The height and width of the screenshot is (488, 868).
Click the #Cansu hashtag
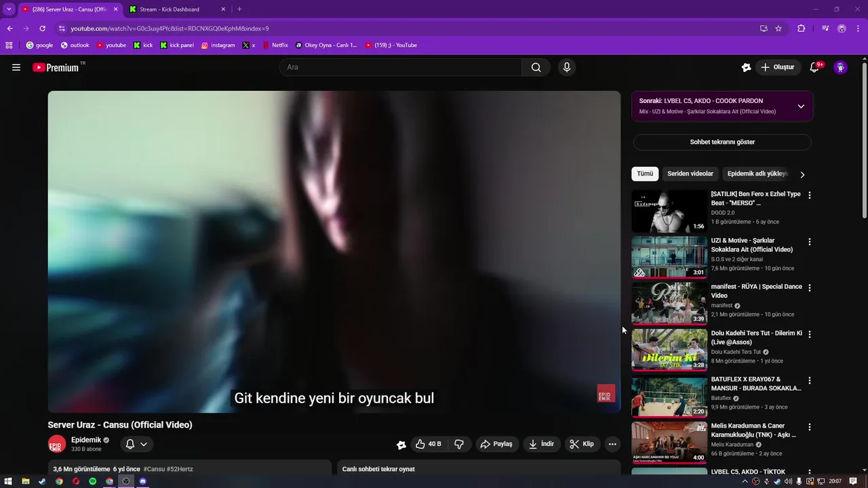(154, 469)
